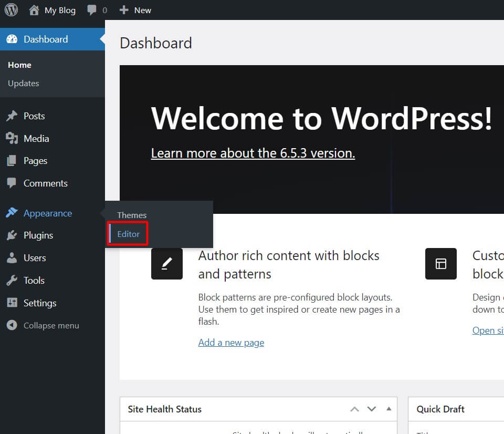
Task: Click the Dashboard page heading
Action: pos(156,43)
